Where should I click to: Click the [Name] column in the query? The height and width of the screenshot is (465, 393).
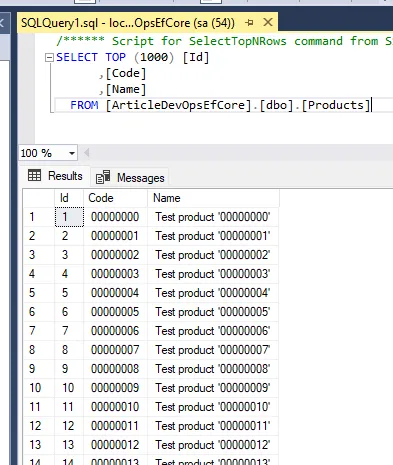pos(126,89)
